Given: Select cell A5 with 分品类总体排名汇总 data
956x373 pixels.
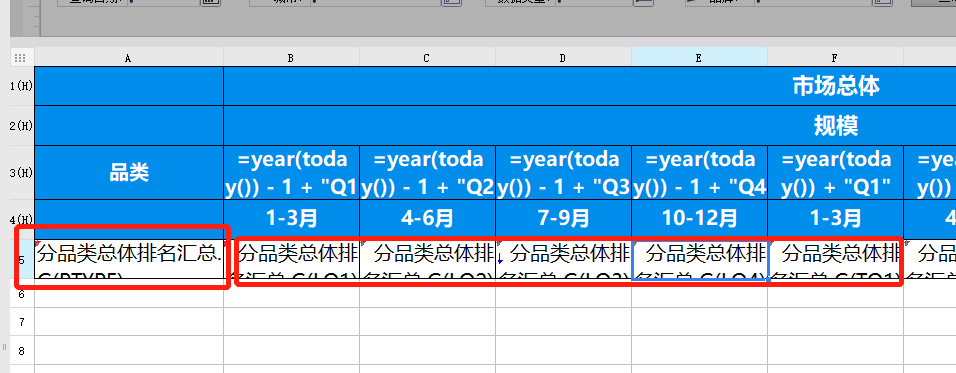Looking at the screenshot, I should click(x=129, y=260).
